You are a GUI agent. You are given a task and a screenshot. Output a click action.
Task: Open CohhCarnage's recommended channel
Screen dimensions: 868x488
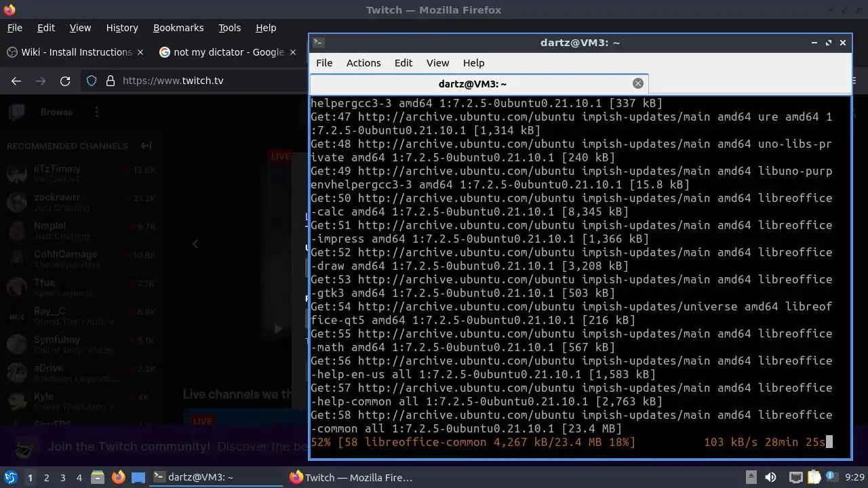pos(81,259)
